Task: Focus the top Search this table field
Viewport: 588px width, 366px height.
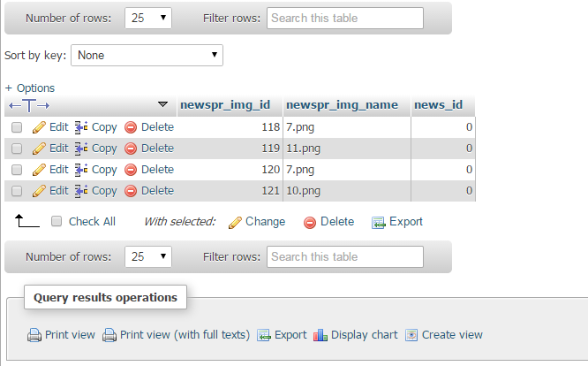Action: (345, 18)
